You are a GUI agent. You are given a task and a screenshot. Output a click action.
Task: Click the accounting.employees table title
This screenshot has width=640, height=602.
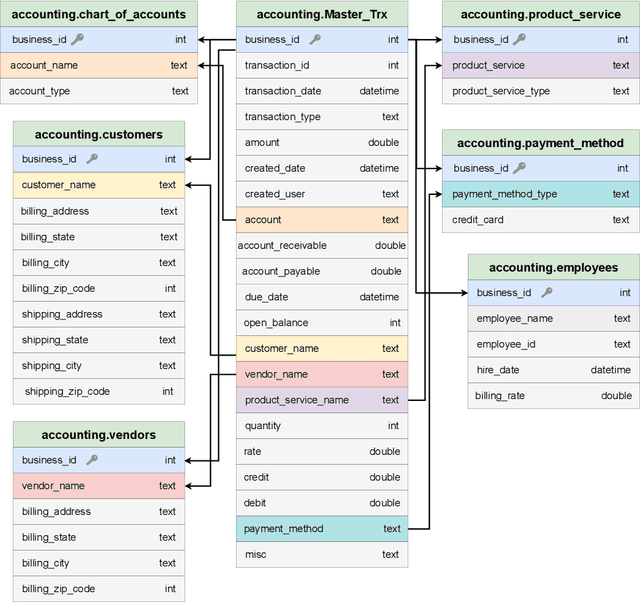coord(553,268)
